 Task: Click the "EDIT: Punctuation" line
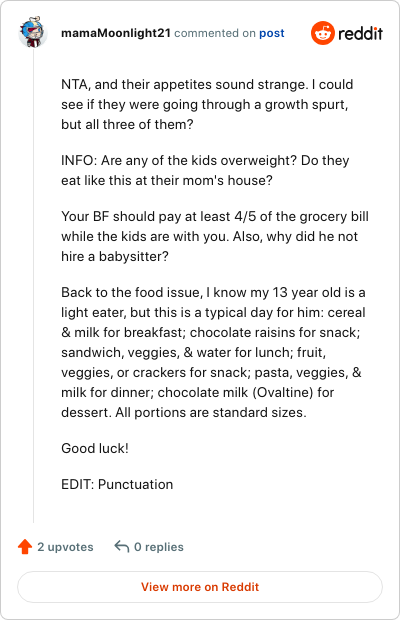[117, 484]
